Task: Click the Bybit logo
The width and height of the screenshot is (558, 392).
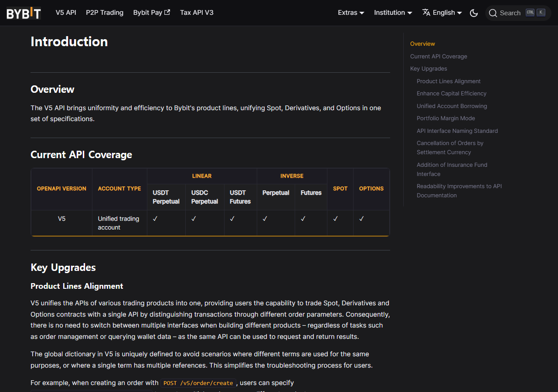Action: pyautogui.click(x=24, y=13)
